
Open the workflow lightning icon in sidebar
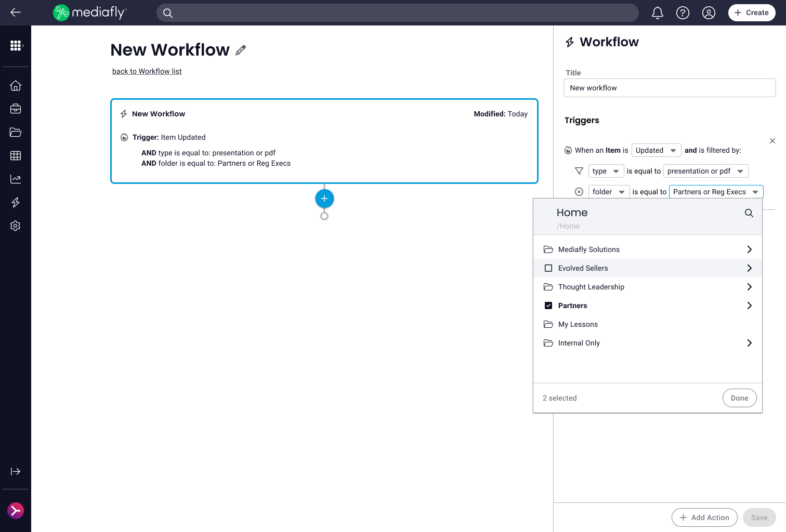coord(16,202)
